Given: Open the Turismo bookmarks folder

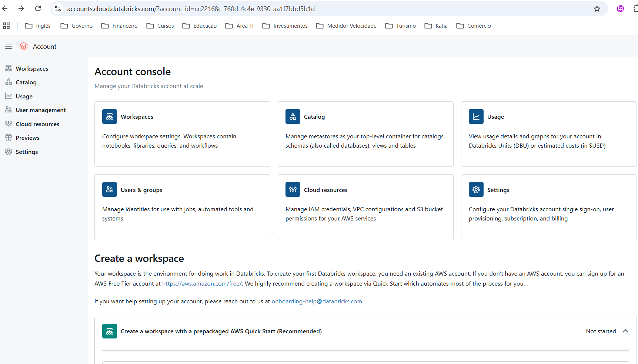Looking at the screenshot, I should [401, 26].
